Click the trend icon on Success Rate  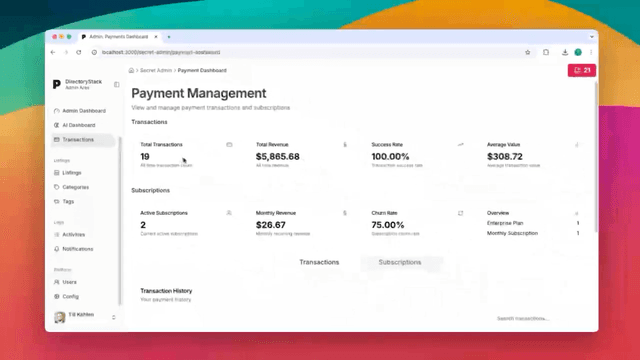coord(460,144)
